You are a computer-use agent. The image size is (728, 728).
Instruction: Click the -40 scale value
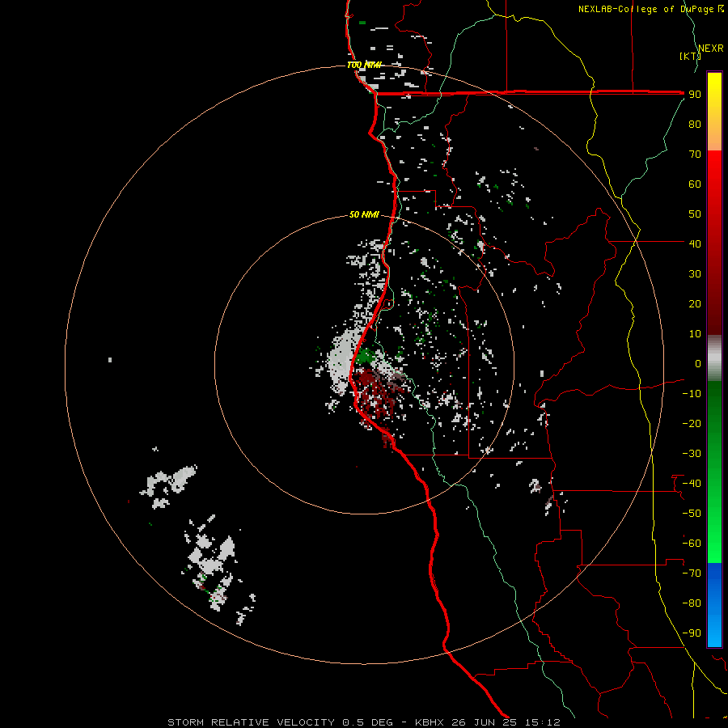click(692, 484)
